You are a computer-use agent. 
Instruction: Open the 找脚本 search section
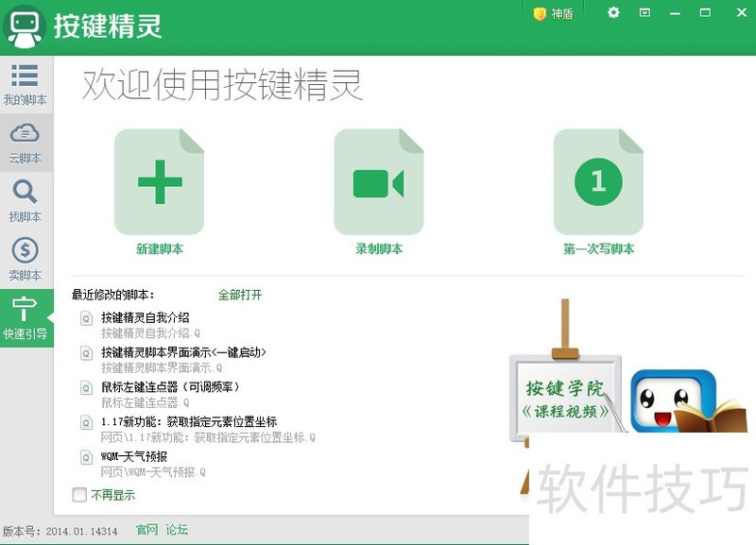coord(26,201)
